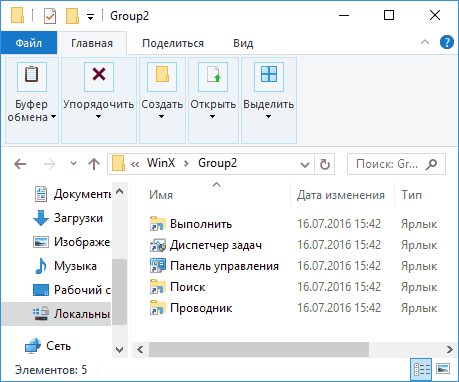Expand the quick access toolbar dropdown
This screenshot has height=382, width=459.
tap(90, 17)
